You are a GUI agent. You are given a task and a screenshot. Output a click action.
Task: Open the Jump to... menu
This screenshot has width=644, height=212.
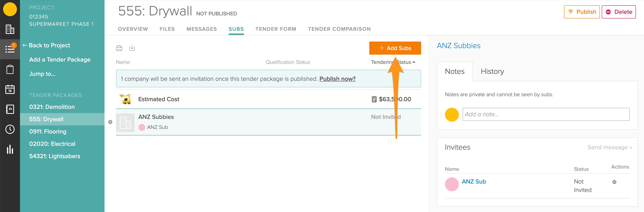point(42,74)
